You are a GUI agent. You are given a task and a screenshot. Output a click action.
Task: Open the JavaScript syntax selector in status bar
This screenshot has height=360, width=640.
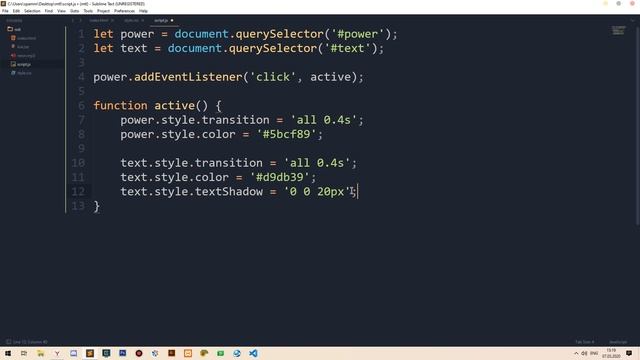click(x=618, y=342)
